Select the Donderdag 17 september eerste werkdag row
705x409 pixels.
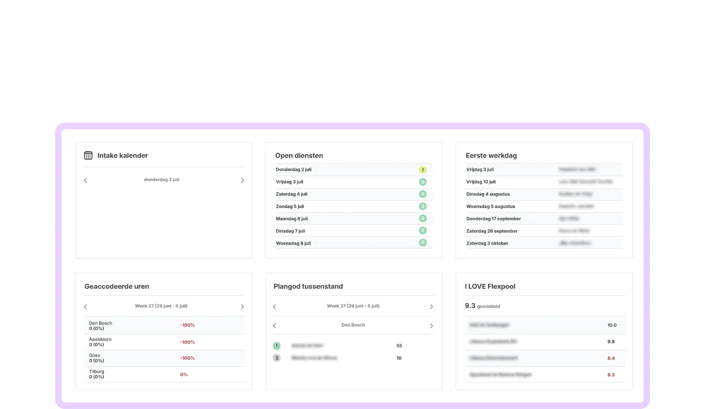[544, 218]
